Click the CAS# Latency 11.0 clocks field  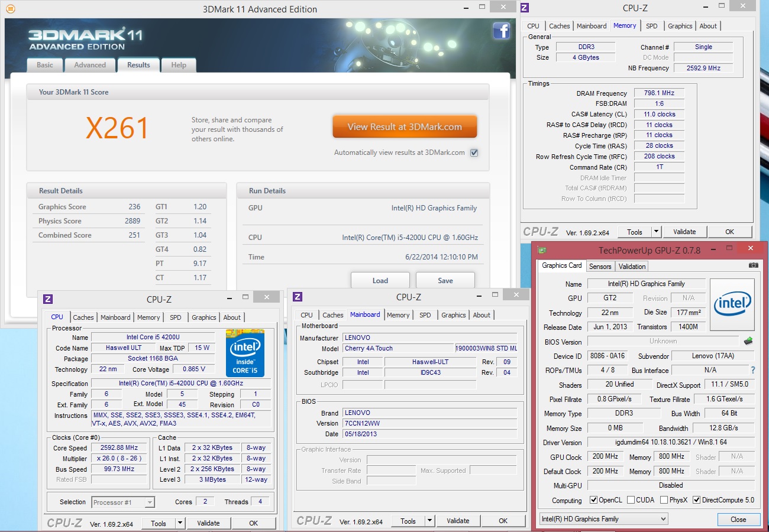(x=659, y=114)
